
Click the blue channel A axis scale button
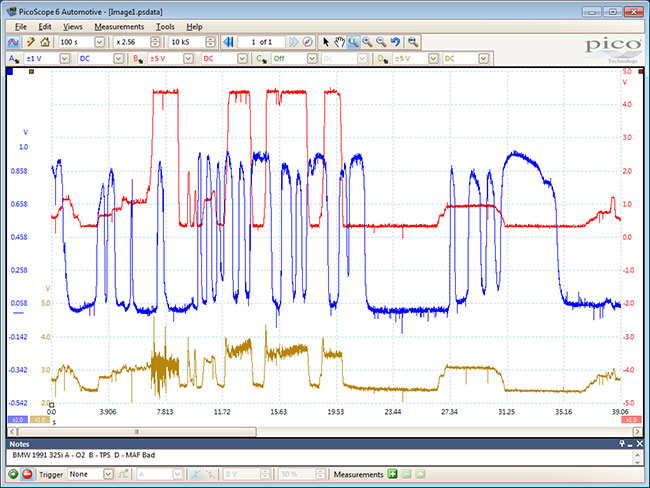pos(18,420)
